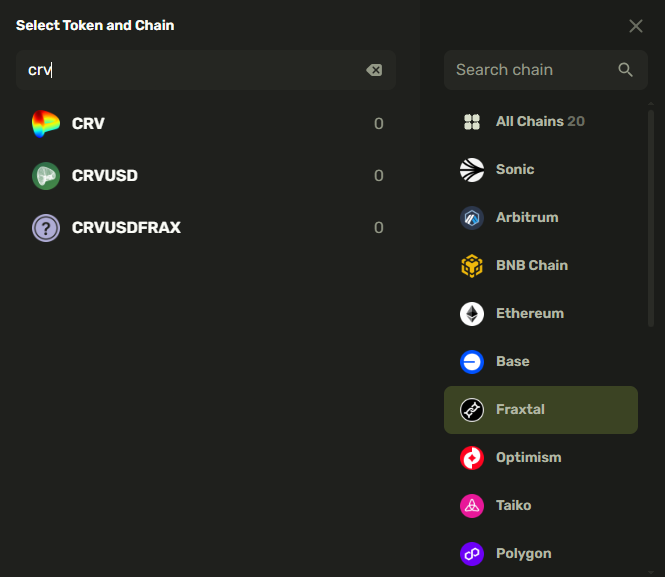Click the CRVUSDFRAX question mark icon
This screenshot has width=665, height=577.
click(46, 228)
